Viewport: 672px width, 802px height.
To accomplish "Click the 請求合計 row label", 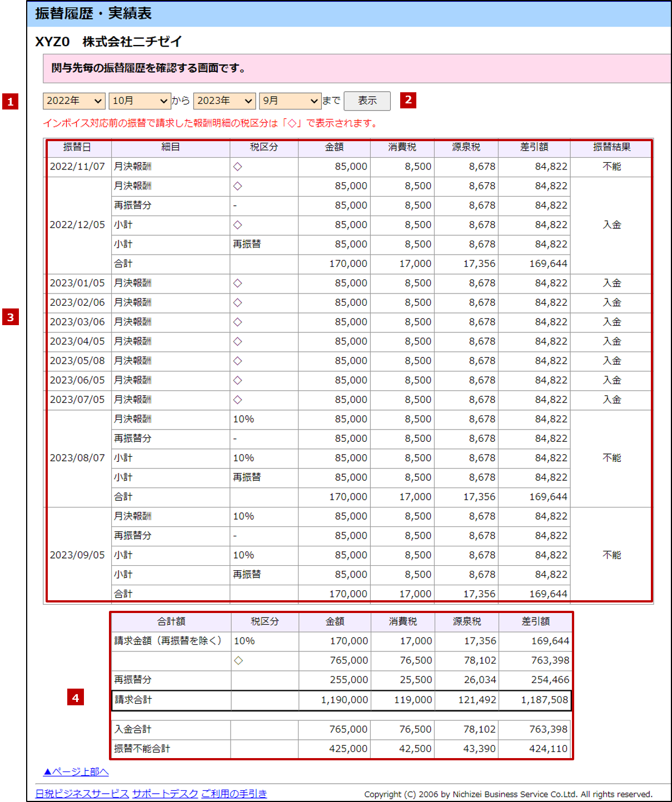I will pos(133,700).
